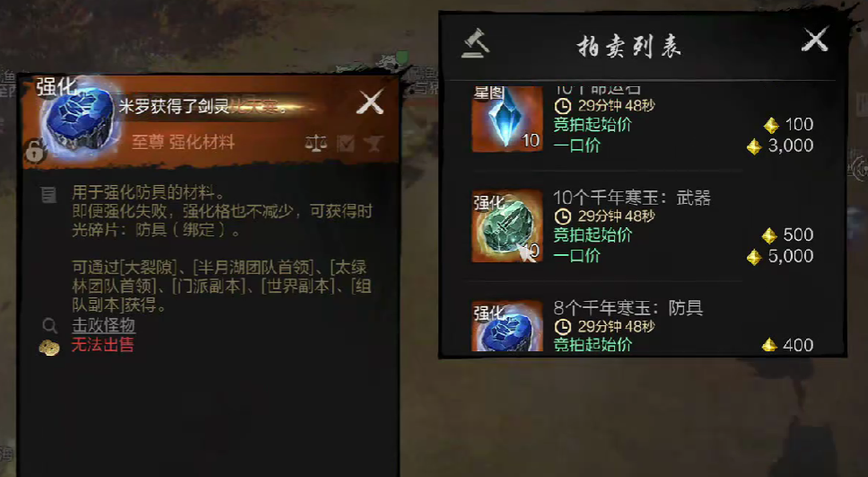The width and height of the screenshot is (868, 477).
Task: Click the lock icon below item image
Action: [34, 151]
